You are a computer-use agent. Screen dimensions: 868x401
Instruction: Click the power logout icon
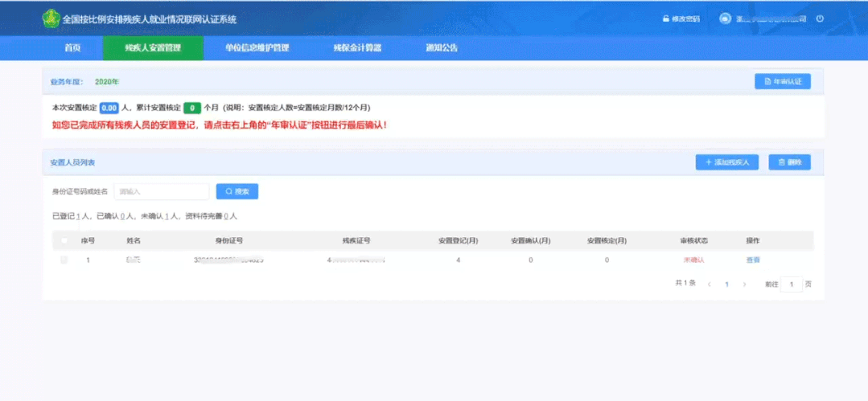pos(820,18)
